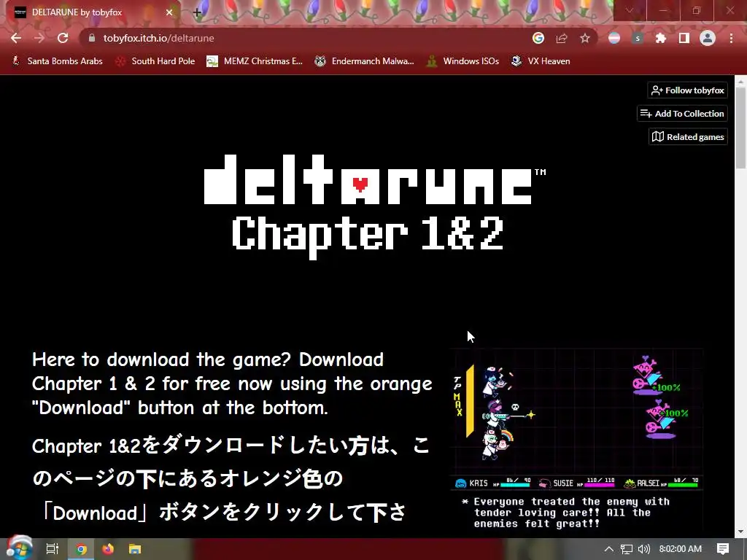Click the Add To Collection button
747x560 pixels.
coord(682,113)
